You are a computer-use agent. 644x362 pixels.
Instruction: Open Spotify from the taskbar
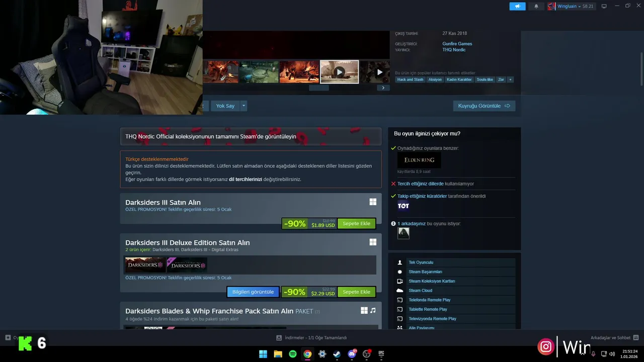293,354
